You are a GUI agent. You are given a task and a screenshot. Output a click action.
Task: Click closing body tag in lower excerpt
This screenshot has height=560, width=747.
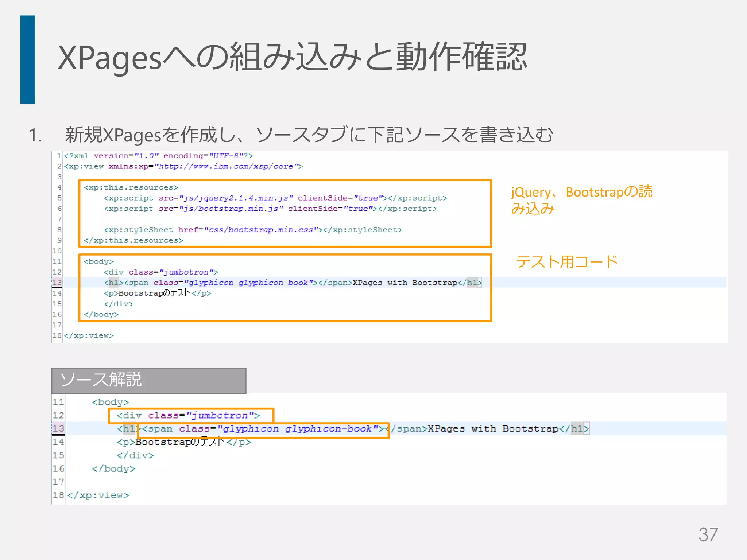(113, 468)
